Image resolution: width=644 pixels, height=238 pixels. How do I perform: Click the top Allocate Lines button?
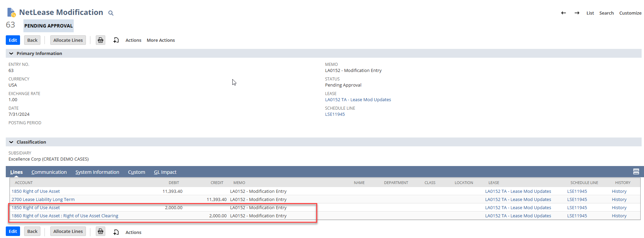(68, 40)
